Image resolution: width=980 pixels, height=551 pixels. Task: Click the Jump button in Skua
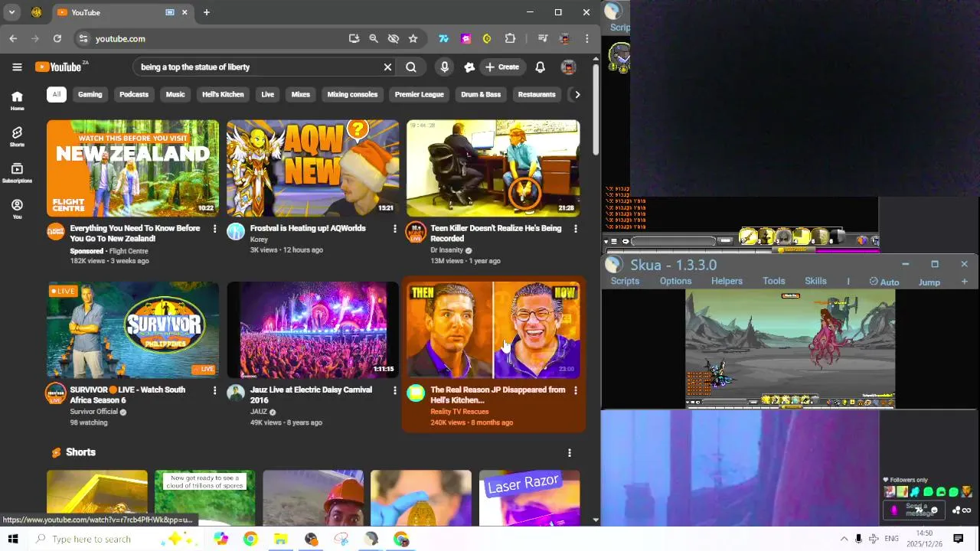click(929, 282)
